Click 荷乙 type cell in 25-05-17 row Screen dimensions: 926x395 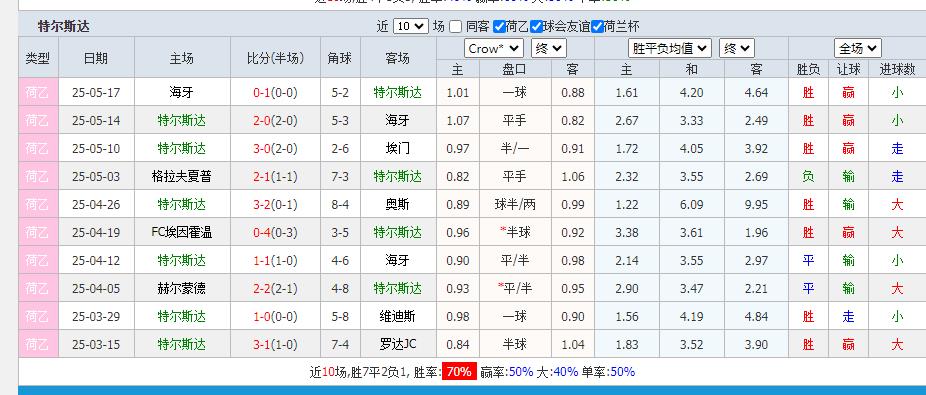[38, 92]
